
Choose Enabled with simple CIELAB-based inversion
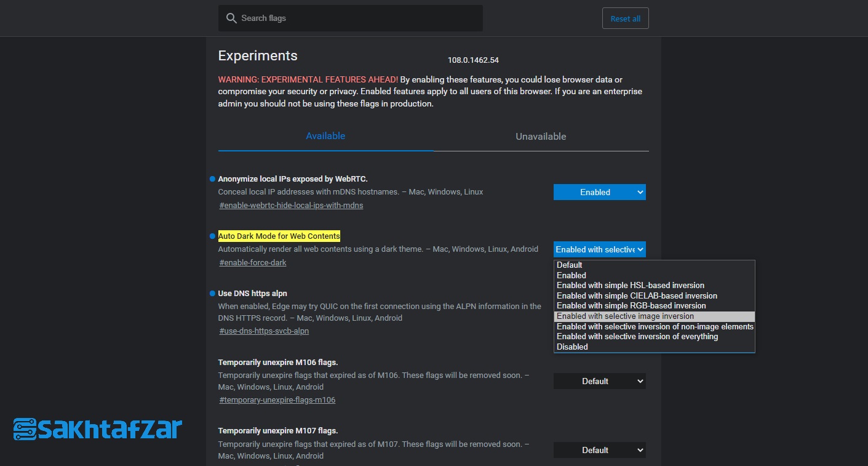pos(637,295)
